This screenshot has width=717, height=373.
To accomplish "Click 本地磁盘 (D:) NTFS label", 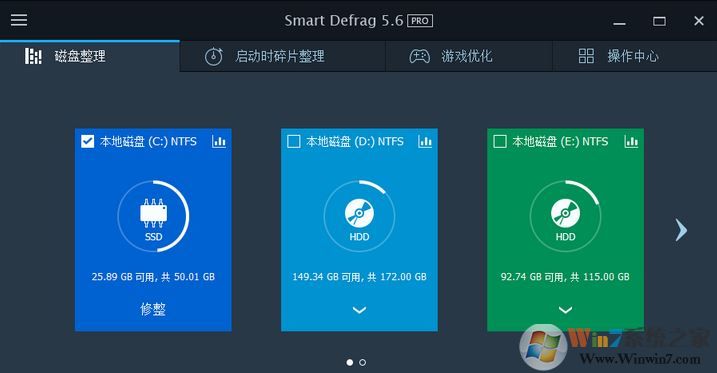I will 355,142.
